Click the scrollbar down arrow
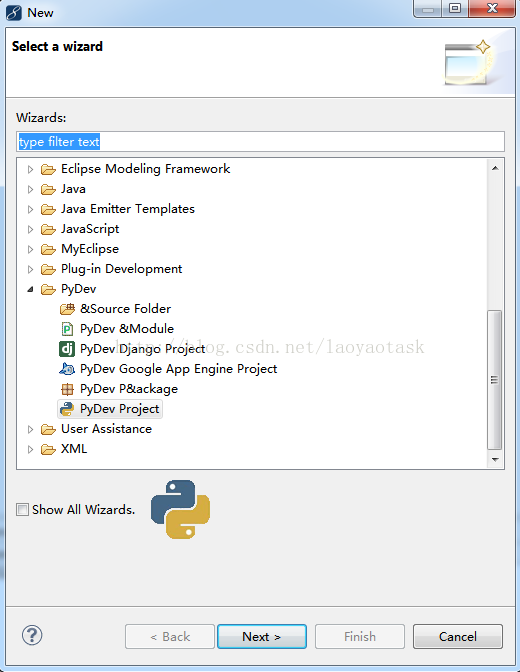 tap(495, 459)
